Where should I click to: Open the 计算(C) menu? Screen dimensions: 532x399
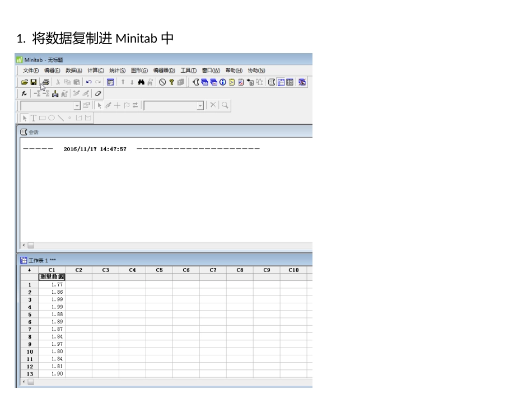click(x=96, y=71)
